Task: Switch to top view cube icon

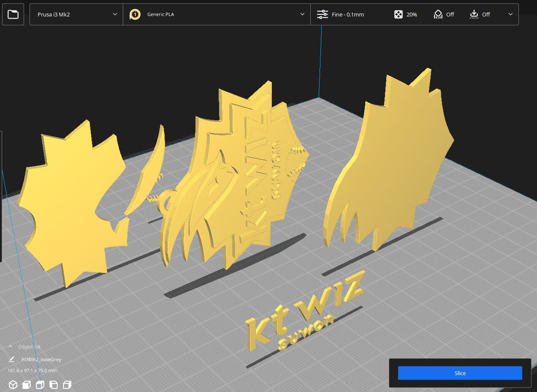Action: [x=40, y=384]
